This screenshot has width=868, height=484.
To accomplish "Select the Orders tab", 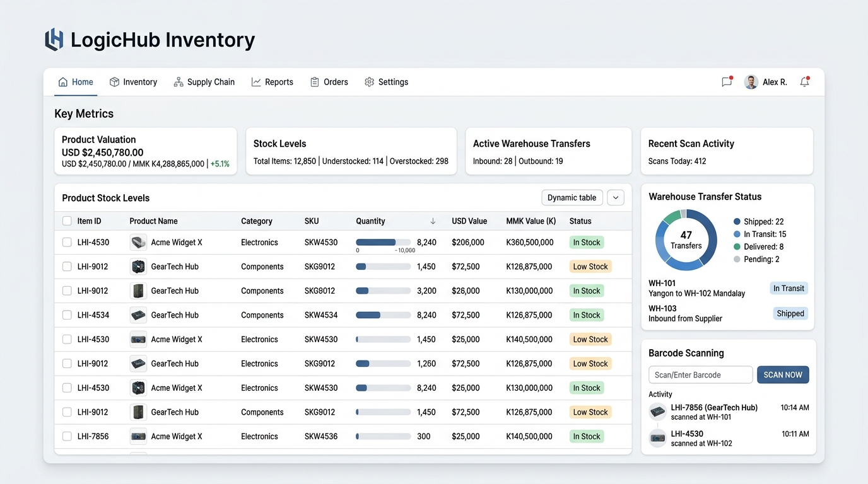I will (329, 82).
